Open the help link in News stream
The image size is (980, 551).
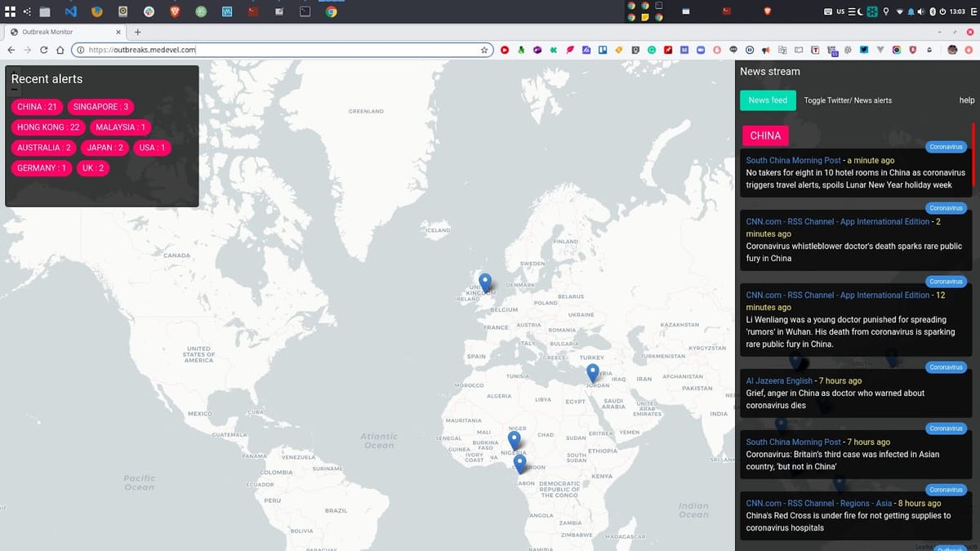pyautogui.click(x=967, y=100)
